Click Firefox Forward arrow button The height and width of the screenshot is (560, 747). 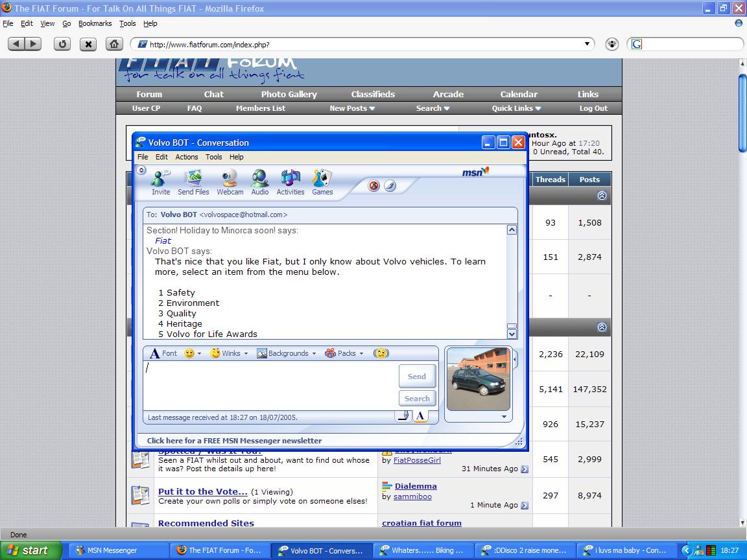click(x=33, y=44)
